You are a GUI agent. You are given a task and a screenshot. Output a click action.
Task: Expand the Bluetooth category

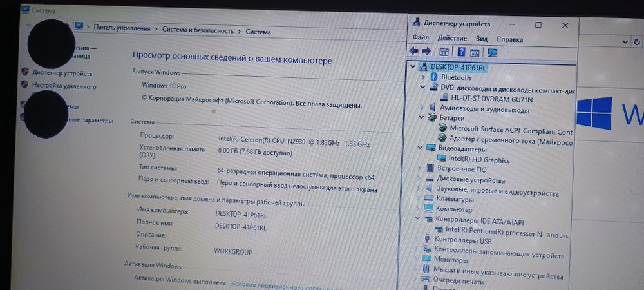(423, 77)
